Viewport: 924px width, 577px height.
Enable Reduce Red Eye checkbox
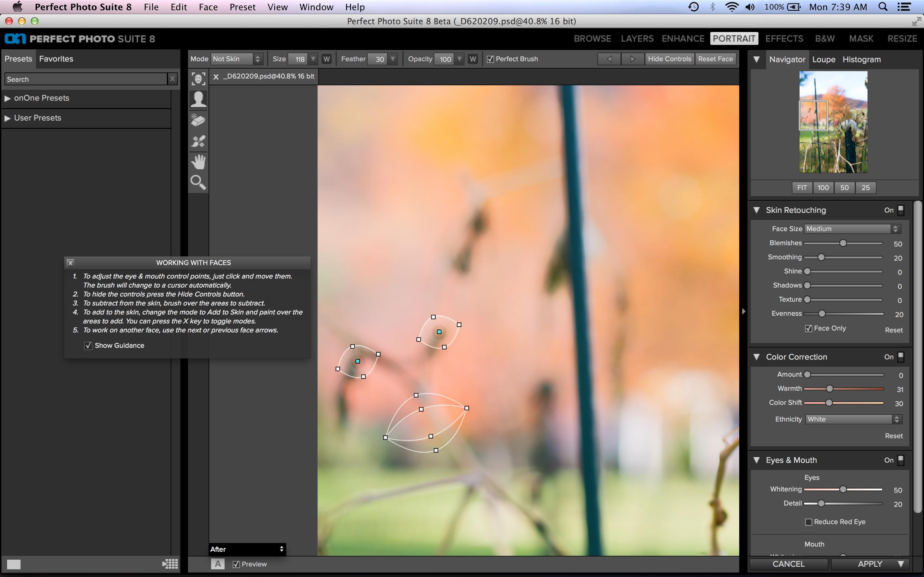point(808,522)
